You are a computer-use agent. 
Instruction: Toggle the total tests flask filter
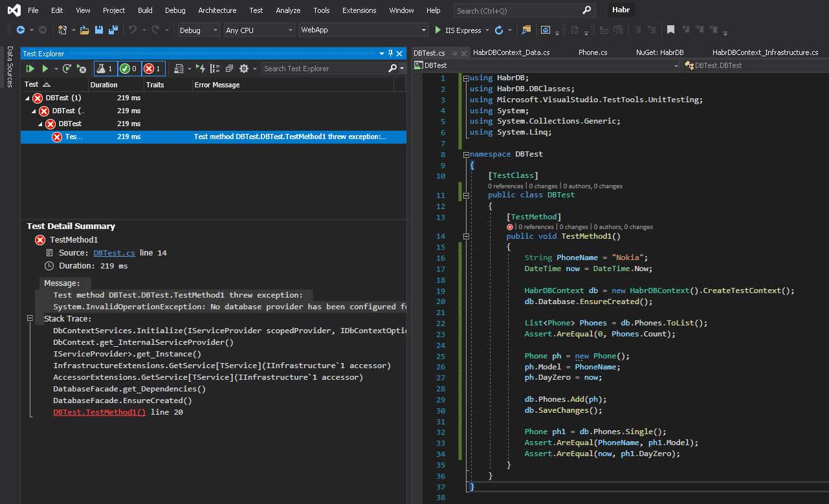(x=105, y=69)
